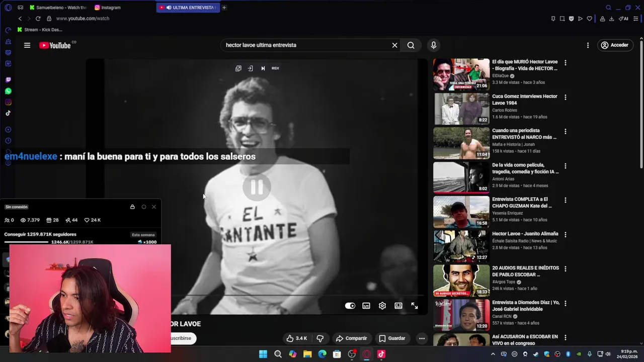Open options for Chapo Guzman interview video
This screenshot has height=362, width=644.
click(x=566, y=200)
